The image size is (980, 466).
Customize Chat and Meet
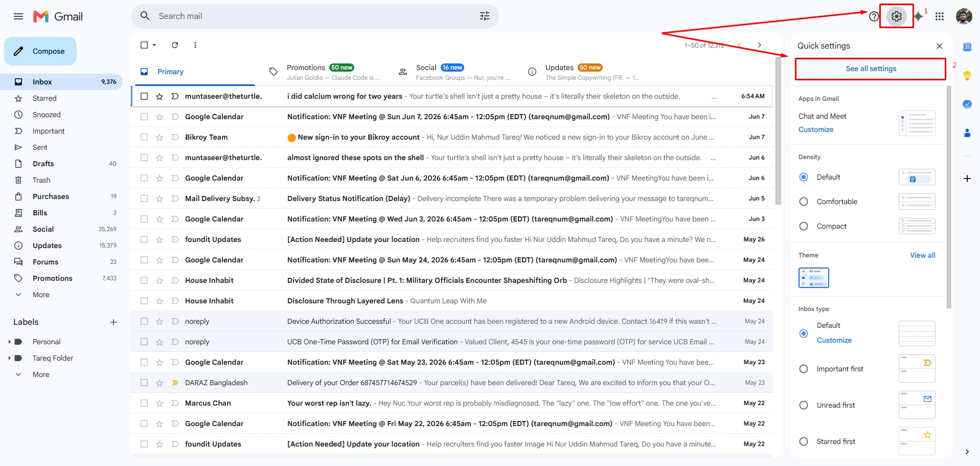pos(816,129)
